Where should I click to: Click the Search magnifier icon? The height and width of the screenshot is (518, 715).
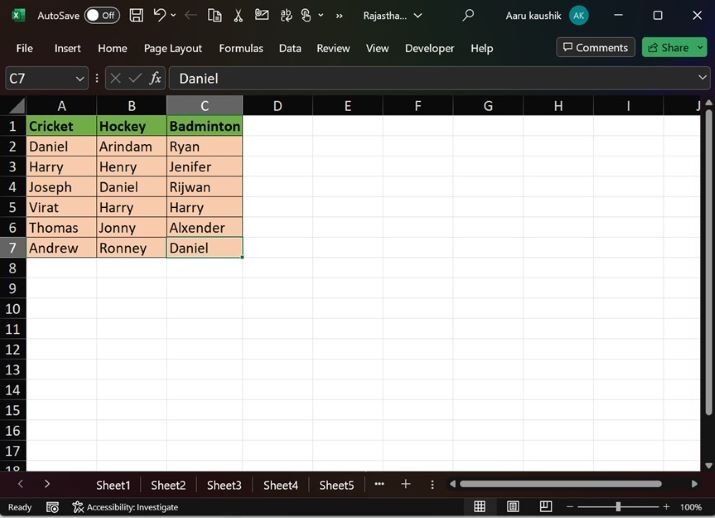(468, 16)
